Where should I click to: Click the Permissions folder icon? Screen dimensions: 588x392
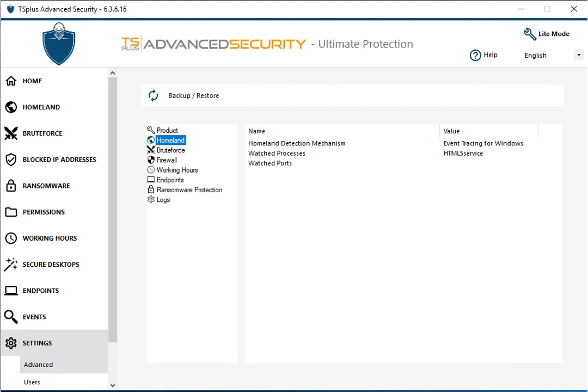[x=11, y=212]
